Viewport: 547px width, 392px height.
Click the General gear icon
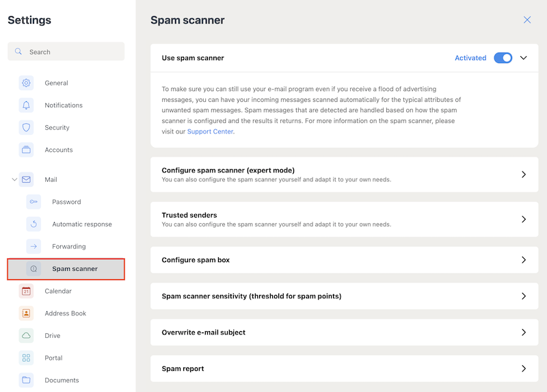(x=26, y=83)
